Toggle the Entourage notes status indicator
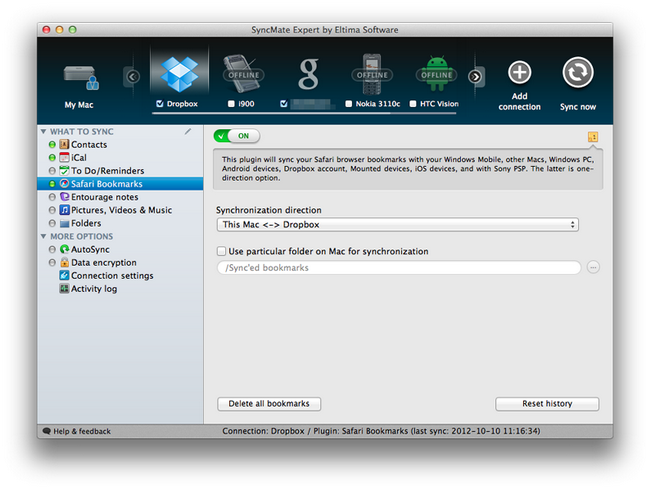The height and width of the screenshot is (490, 650). point(52,197)
